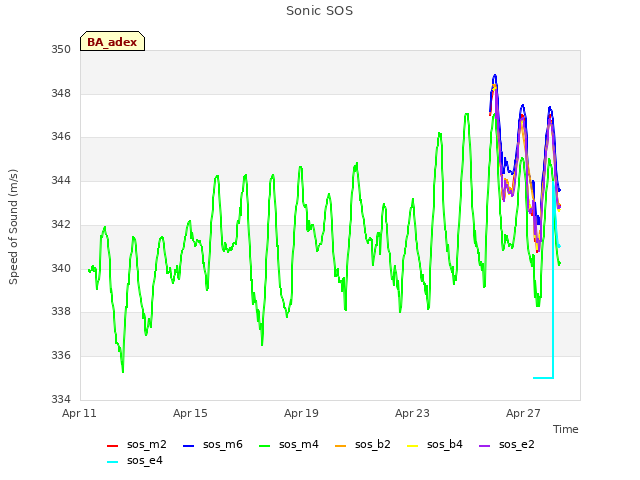Click the blue sos_m6 legend swatch
This screenshot has height=480, width=640.
(x=188, y=446)
